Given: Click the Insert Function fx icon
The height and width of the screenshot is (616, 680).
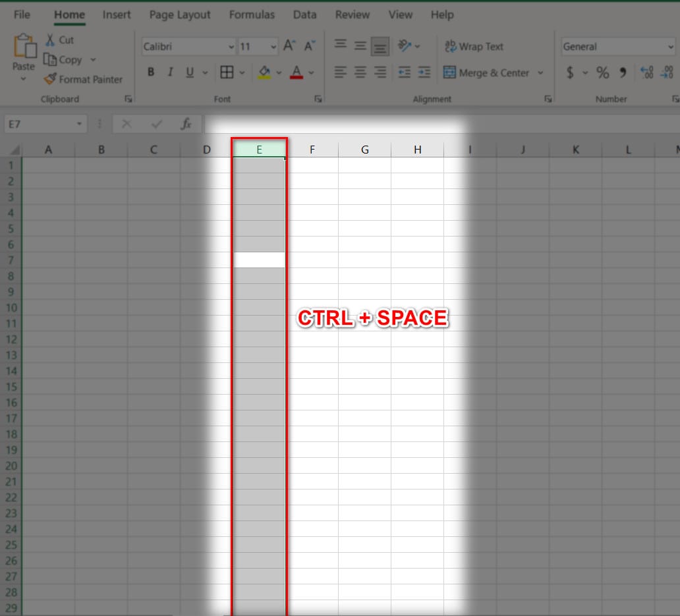Looking at the screenshot, I should pos(186,125).
